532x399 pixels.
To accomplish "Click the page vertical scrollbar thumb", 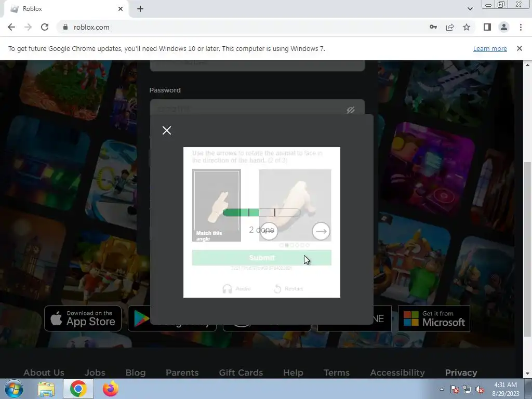I will point(527,249).
